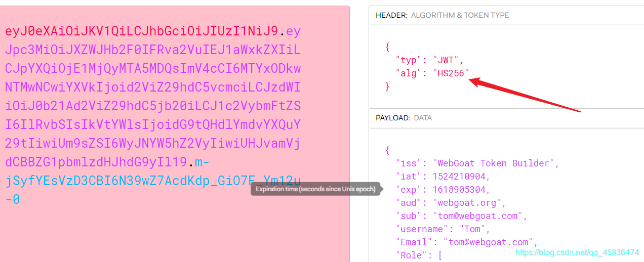The width and height of the screenshot is (644, 262).
Task: Click the token signature segment starting "m-jSyfYEs"
Action: [153, 181]
